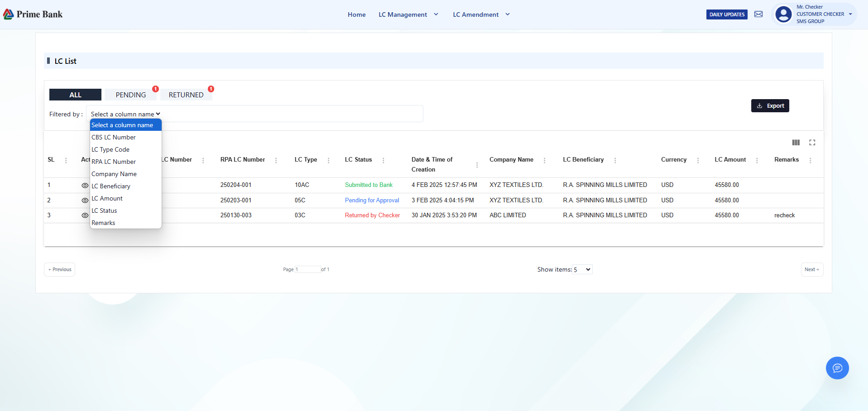Choose RPA LC Number filter option
This screenshot has width=868, height=411.
click(126, 162)
